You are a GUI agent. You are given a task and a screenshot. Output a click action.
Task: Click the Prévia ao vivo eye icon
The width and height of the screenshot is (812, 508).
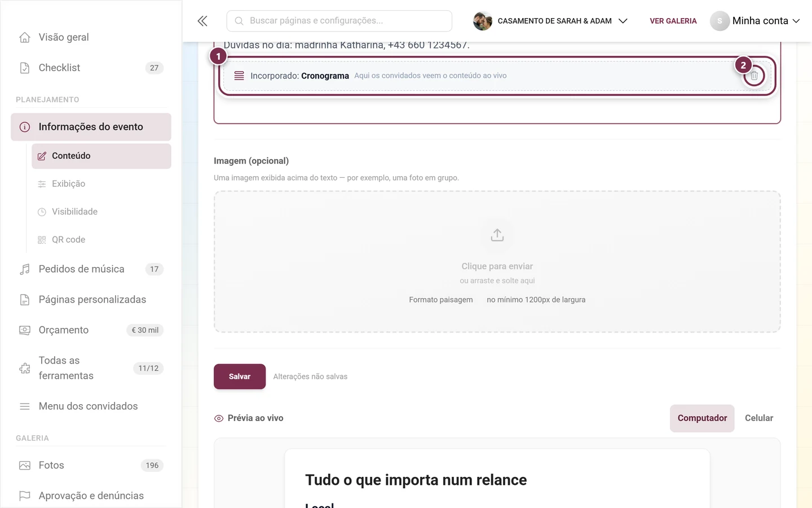219,419
